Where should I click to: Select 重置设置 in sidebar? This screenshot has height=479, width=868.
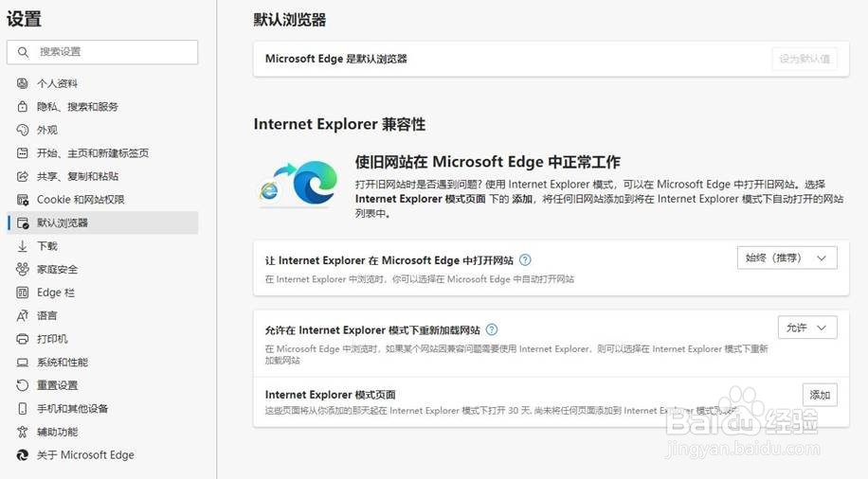coord(102,385)
